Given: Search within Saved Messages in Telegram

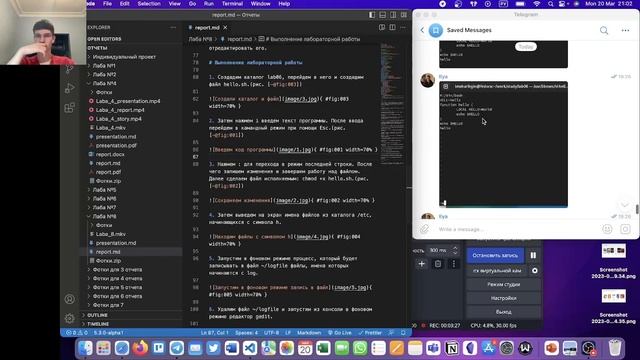Looking at the screenshot, I should (604, 30).
